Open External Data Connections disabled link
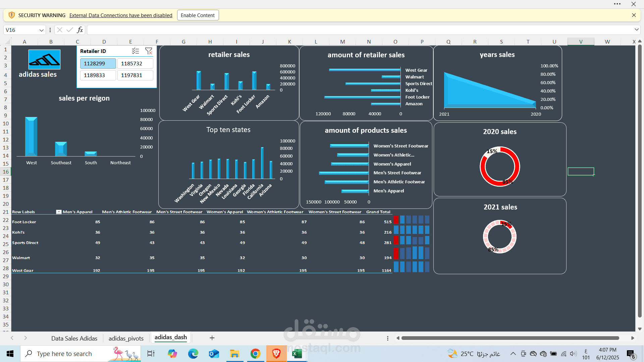This screenshot has height=362, width=644. click(121, 15)
